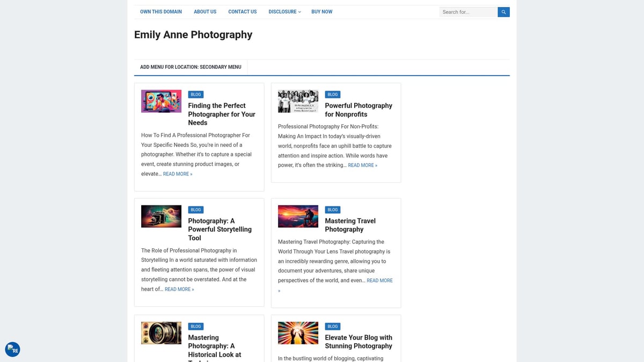Click Add Menu For Location: Secondary Menu
Viewport: 644px width, 362px height.
tap(191, 67)
